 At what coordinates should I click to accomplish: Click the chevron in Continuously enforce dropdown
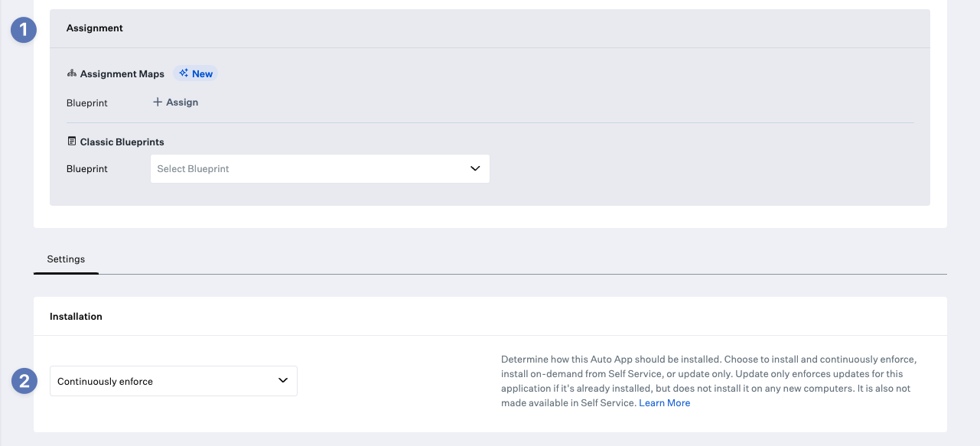pyautogui.click(x=283, y=381)
